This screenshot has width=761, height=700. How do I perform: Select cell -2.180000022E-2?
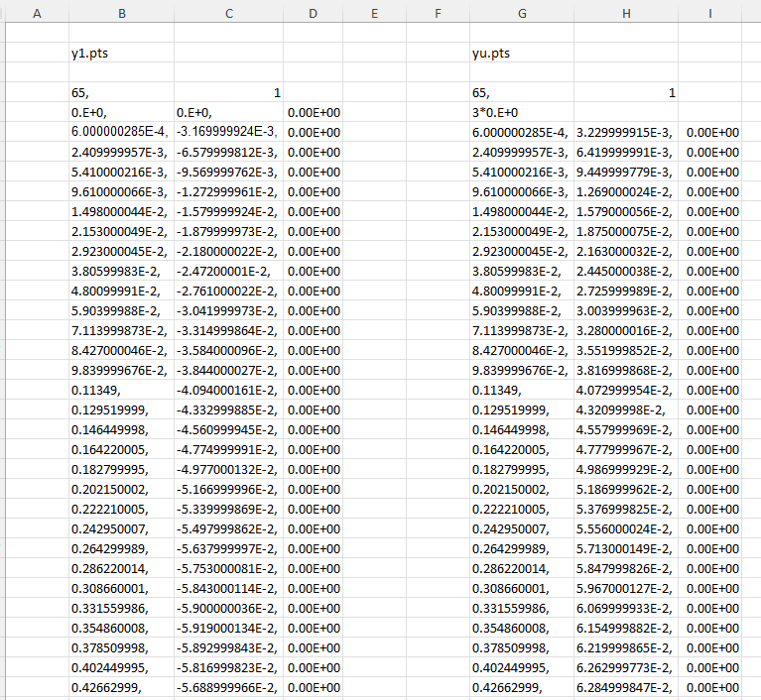229,251
